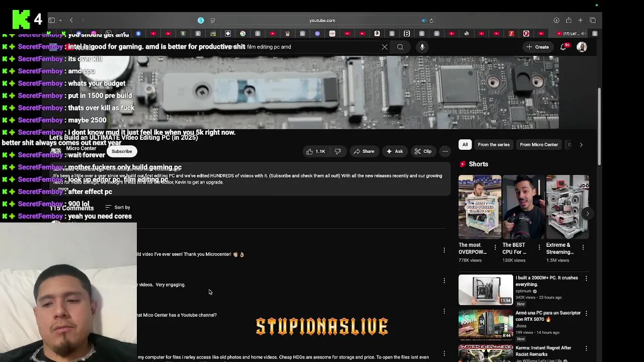Run search with magnifier icon

(x=400, y=47)
